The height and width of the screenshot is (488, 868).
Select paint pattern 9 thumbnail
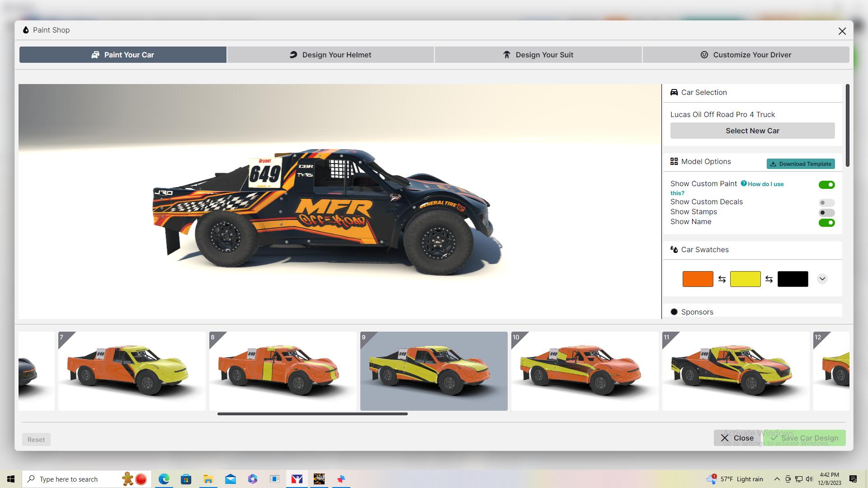[x=434, y=371]
